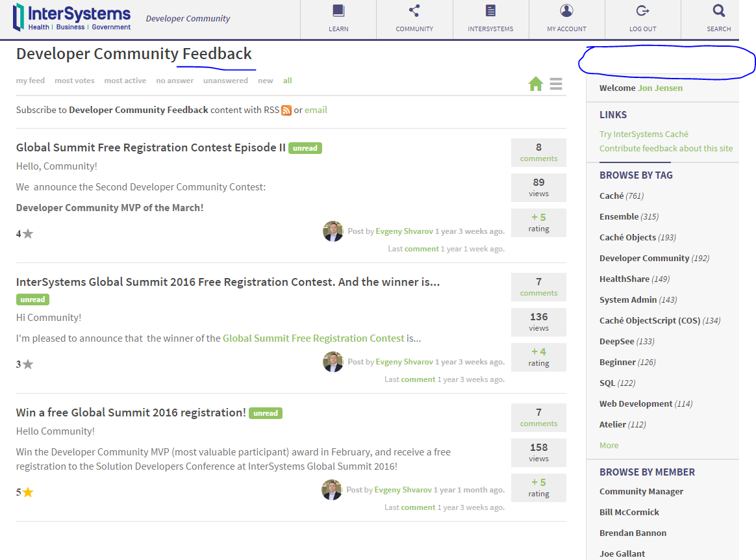
Task: Click 'Try InterSystems Caché' link
Action: point(644,134)
